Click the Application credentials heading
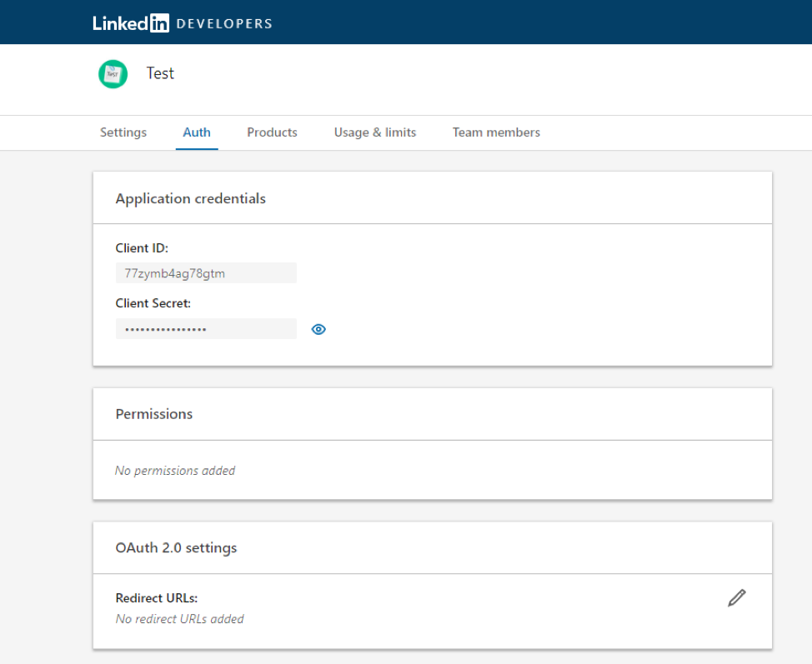Viewport: 812px width, 664px height. click(191, 199)
